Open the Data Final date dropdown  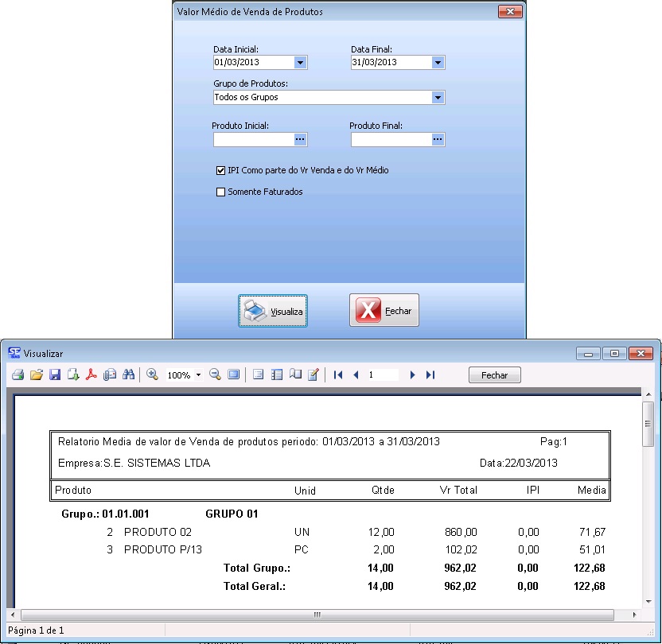(x=438, y=62)
